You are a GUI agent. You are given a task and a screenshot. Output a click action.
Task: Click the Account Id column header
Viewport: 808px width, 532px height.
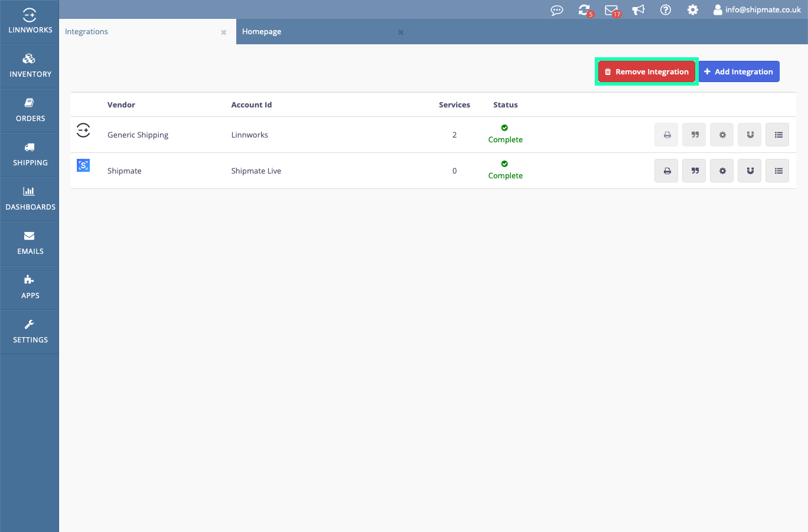[x=252, y=105]
